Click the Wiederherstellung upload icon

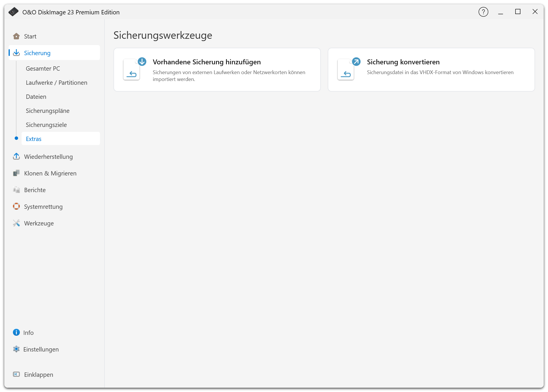[x=16, y=157]
